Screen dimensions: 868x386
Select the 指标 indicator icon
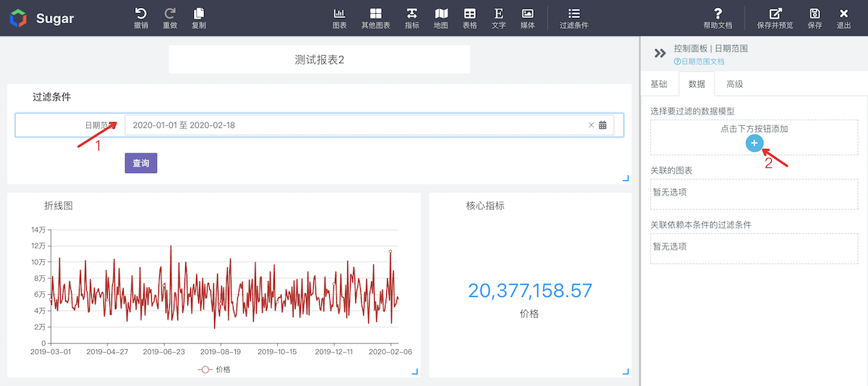[x=412, y=13]
